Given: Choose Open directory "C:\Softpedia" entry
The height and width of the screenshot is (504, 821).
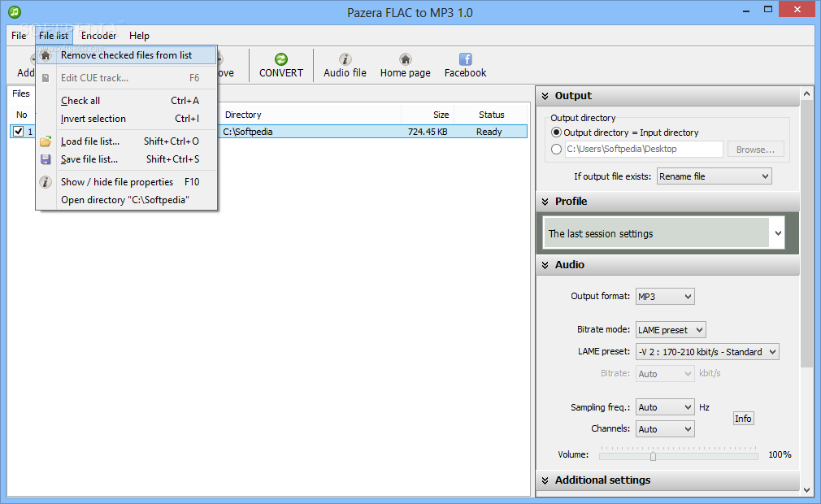Looking at the screenshot, I should point(126,199).
